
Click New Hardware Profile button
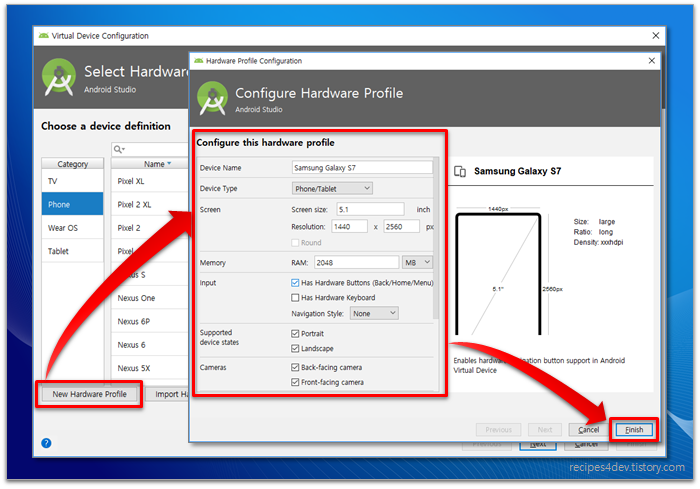click(x=89, y=394)
